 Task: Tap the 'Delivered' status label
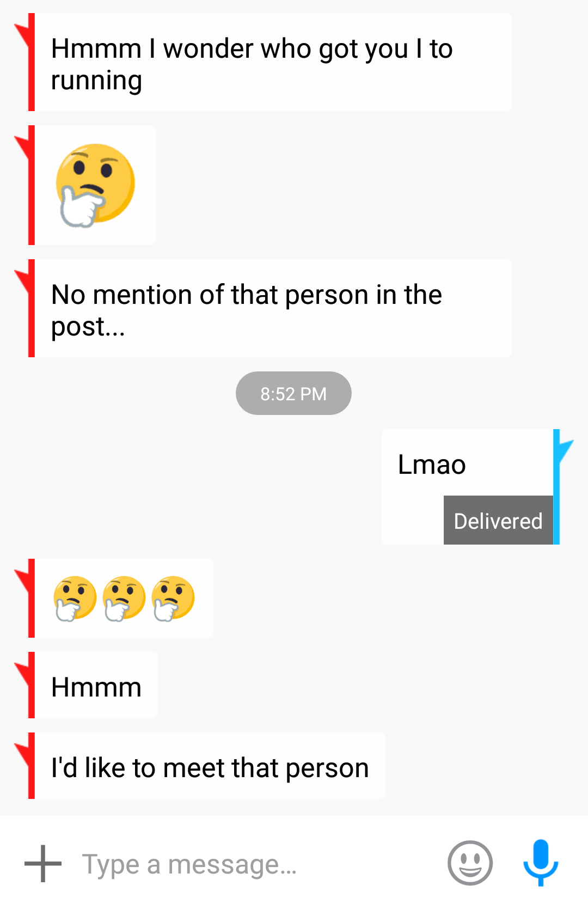click(x=498, y=521)
